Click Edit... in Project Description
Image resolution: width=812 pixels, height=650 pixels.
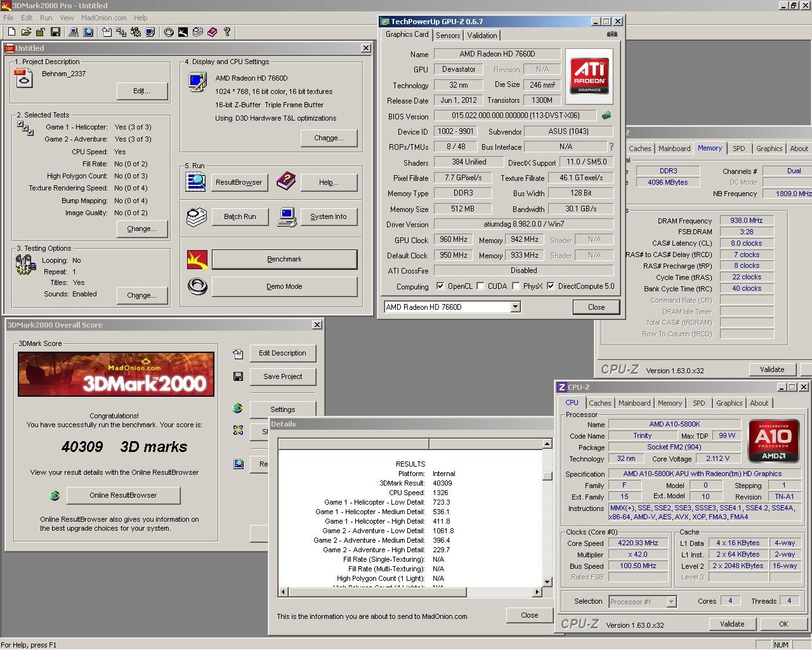coord(142,91)
